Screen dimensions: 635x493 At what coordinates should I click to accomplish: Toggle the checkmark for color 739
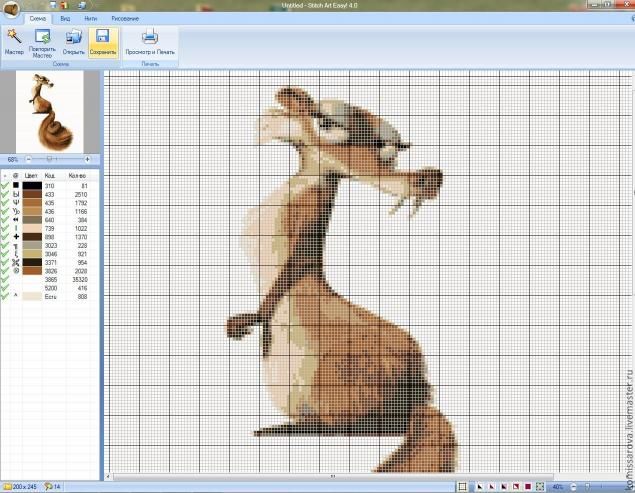[5, 228]
